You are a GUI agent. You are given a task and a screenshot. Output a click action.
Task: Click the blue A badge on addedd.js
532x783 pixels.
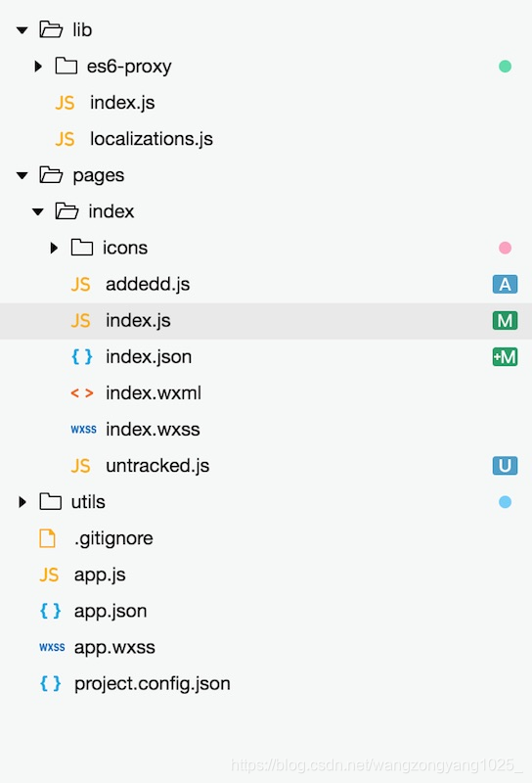505,284
